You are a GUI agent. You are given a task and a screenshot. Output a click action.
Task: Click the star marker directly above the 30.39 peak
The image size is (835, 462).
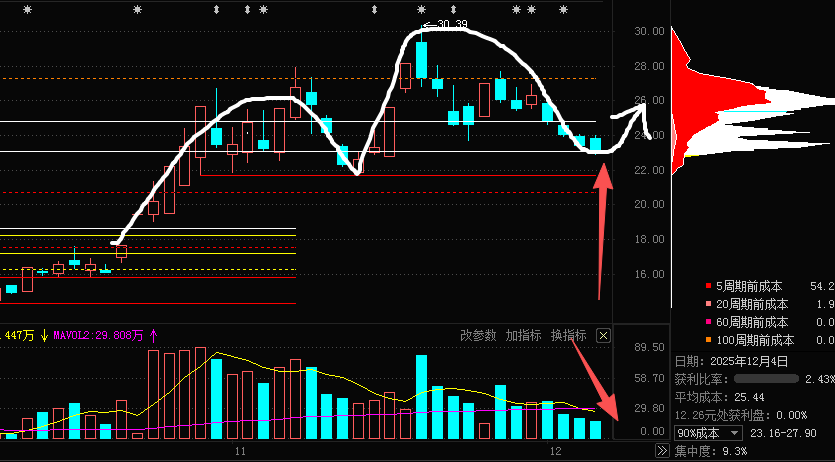(421, 9)
